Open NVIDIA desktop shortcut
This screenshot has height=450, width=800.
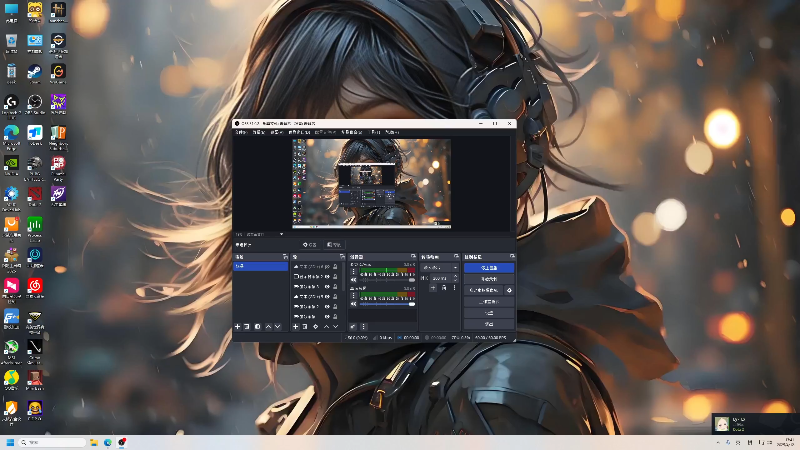point(11,166)
